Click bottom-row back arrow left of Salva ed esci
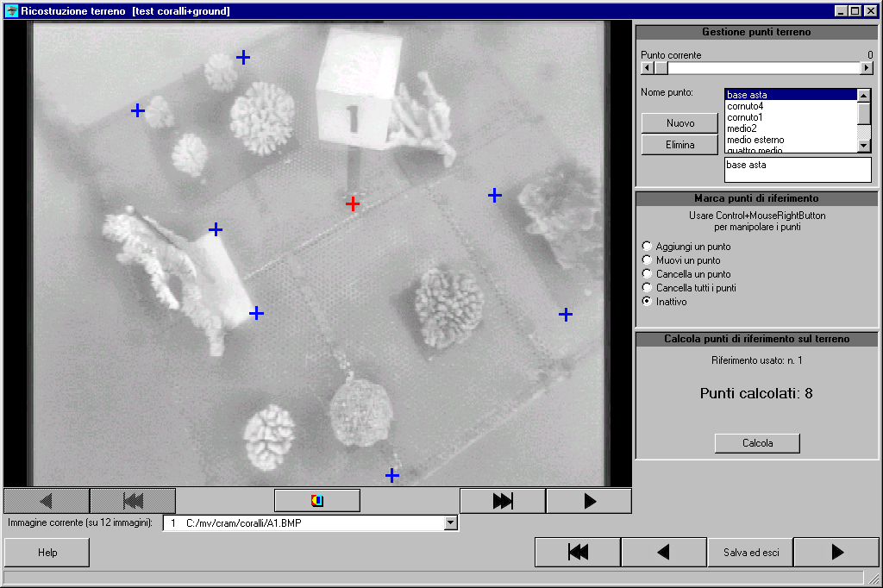 [664, 553]
